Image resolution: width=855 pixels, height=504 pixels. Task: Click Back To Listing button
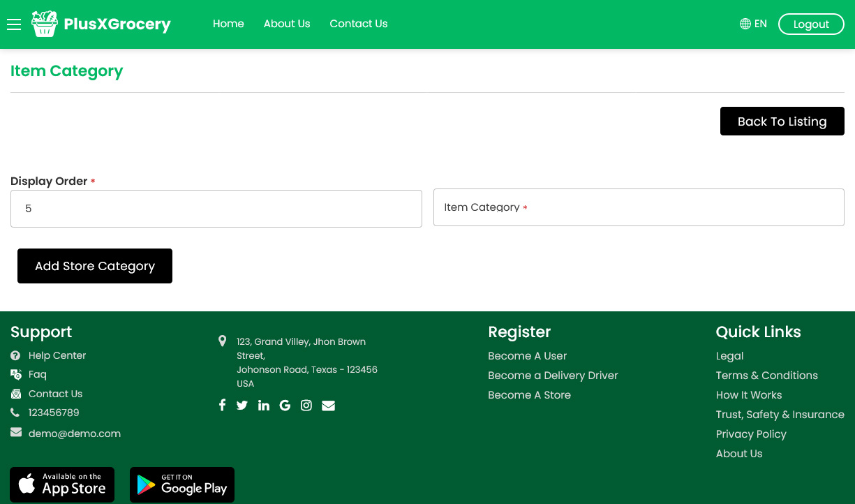coord(782,121)
